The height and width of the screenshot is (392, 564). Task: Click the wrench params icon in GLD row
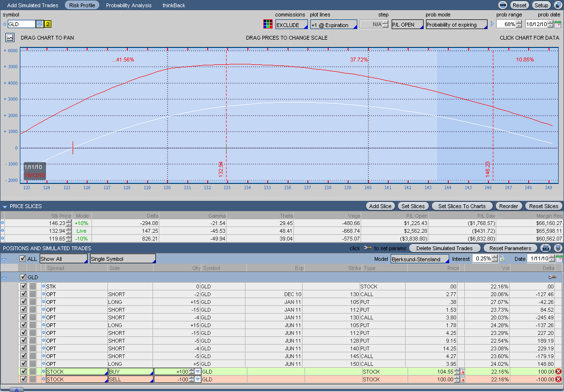point(551,277)
